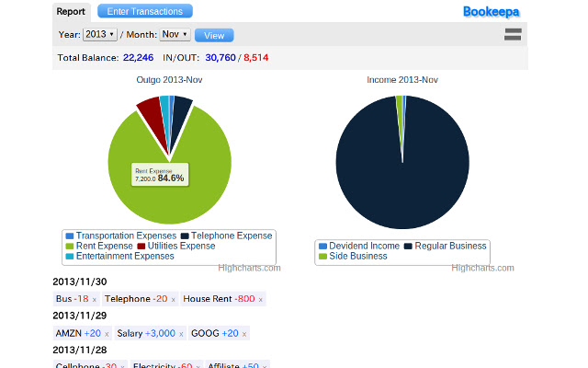Toggle Transportation Expenses legend item

[120, 236]
